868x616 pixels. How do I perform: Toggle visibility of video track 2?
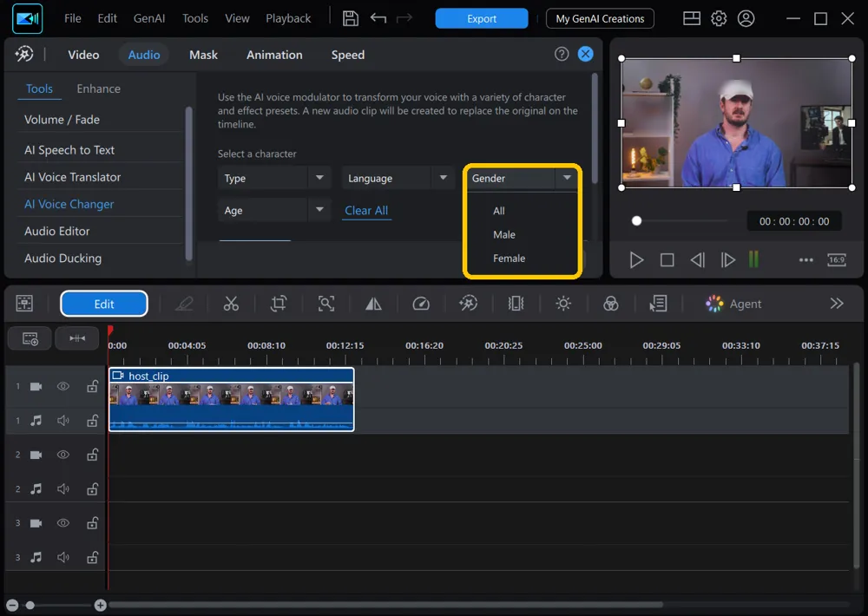63,455
